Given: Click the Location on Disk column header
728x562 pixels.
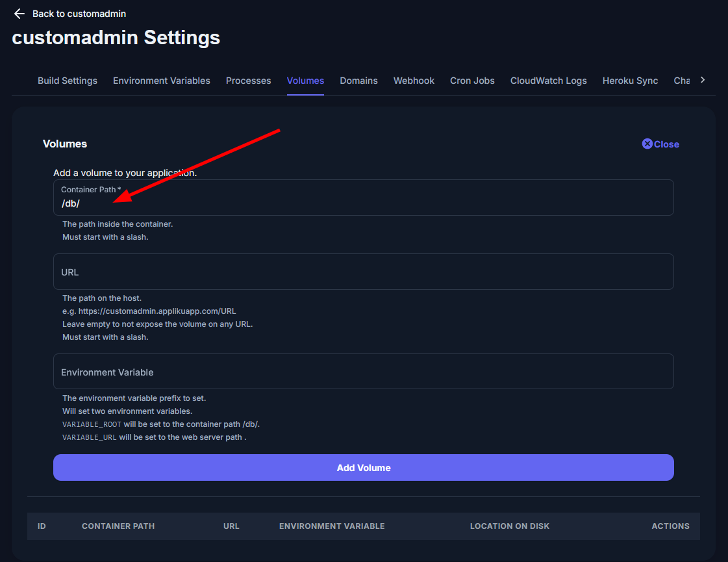Looking at the screenshot, I should (509, 526).
